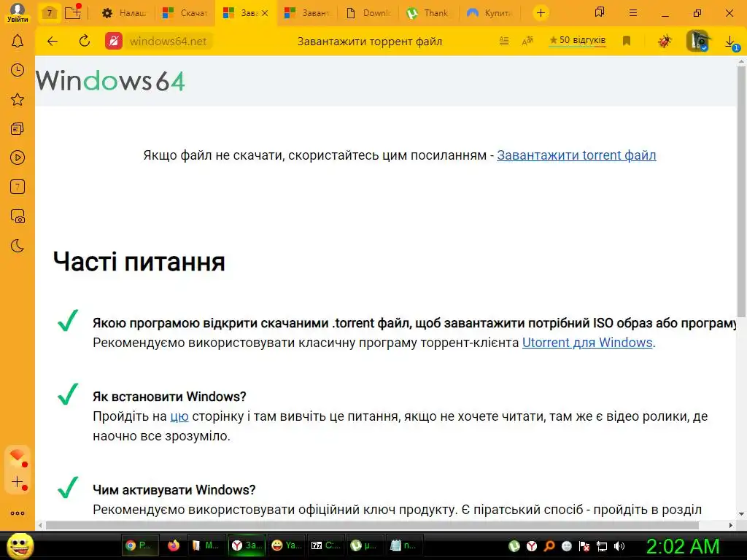Click the windows64.net address field

click(x=169, y=41)
